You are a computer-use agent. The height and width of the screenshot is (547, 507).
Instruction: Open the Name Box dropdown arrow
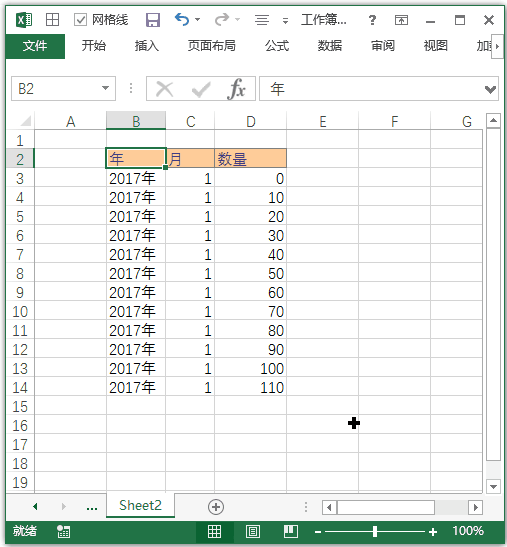point(105,88)
